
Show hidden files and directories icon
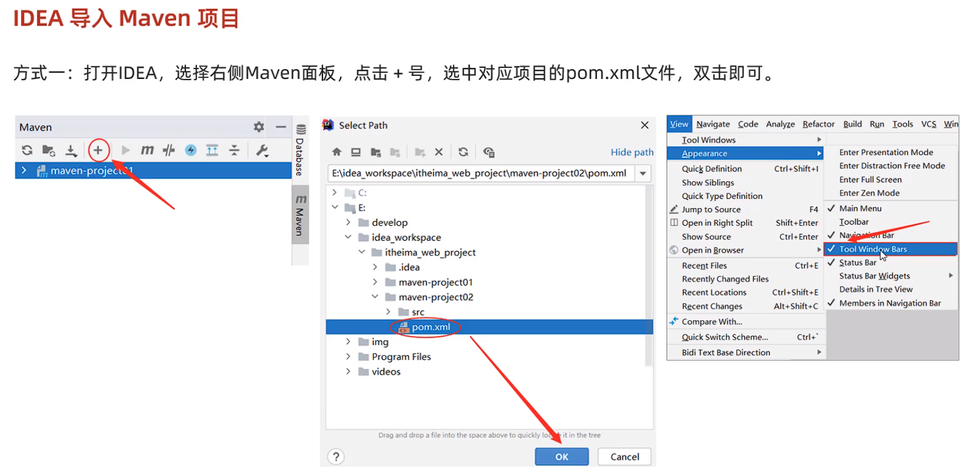click(489, 152)
